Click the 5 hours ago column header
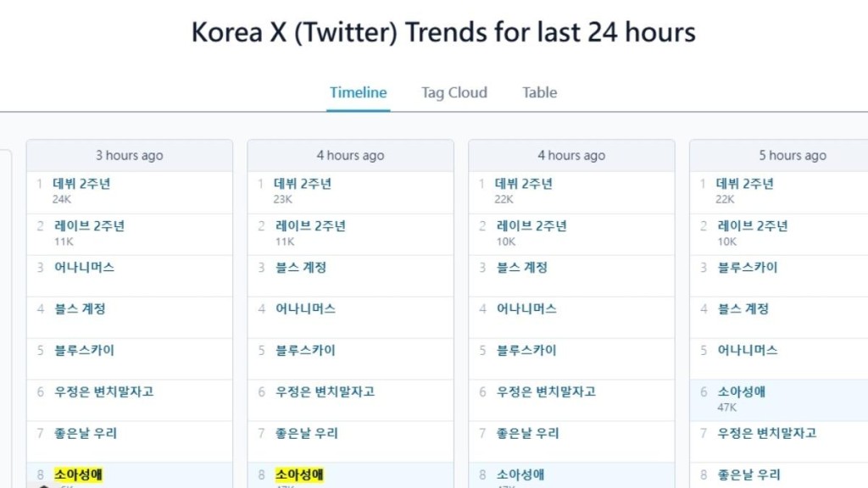This screenshot has height=488, width=868. (792, 155)
